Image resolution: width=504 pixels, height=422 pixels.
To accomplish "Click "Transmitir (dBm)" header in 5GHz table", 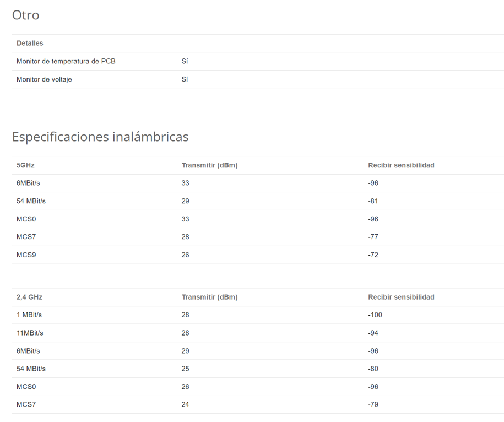I will (x=209, y=165).
